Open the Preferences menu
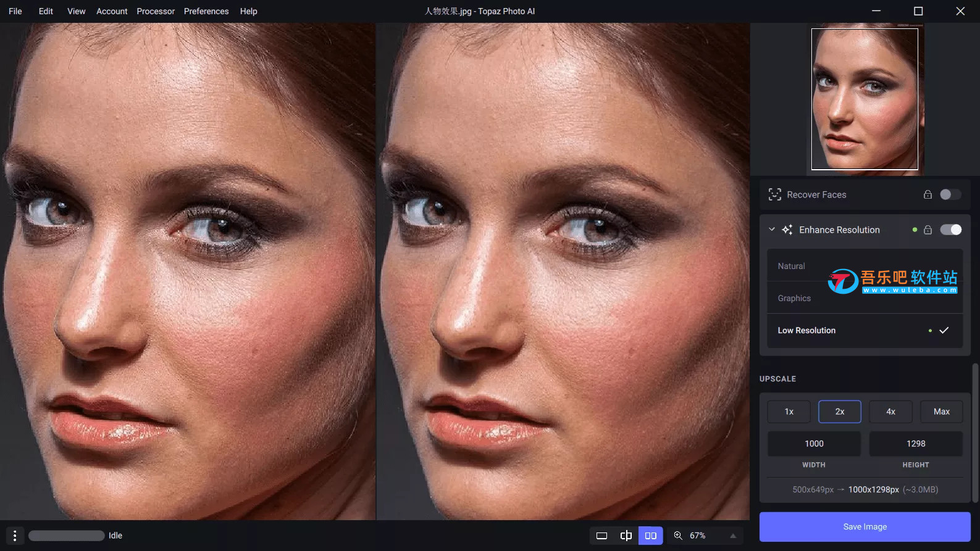Viewport: 980px width, 551px height. pyautogui.click(x=206, y=11)
